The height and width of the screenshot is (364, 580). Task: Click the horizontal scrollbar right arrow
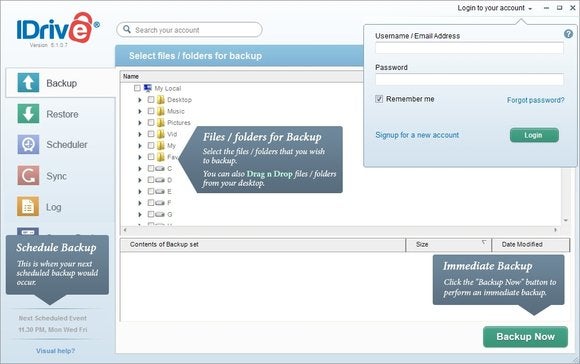(556, 230)
